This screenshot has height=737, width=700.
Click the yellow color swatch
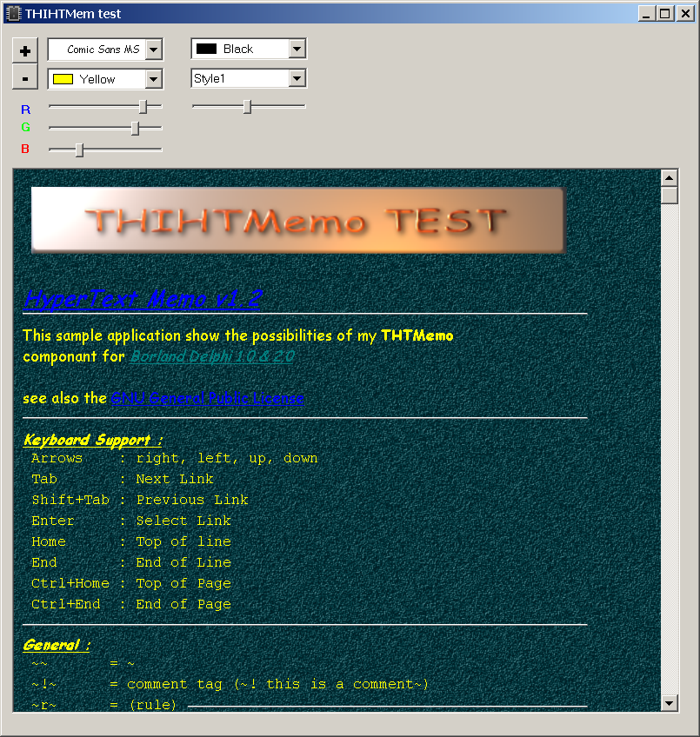(x=63, y=79)
